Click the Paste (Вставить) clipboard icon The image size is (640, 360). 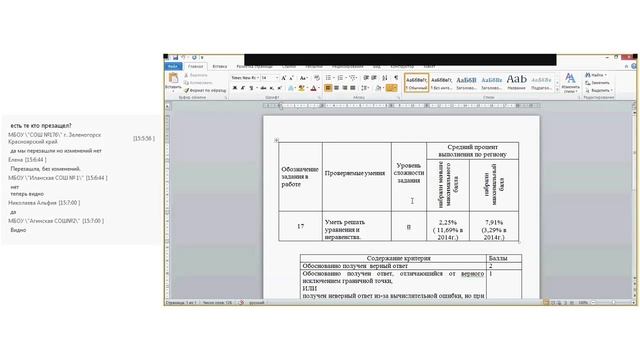(x=173, y=78)
